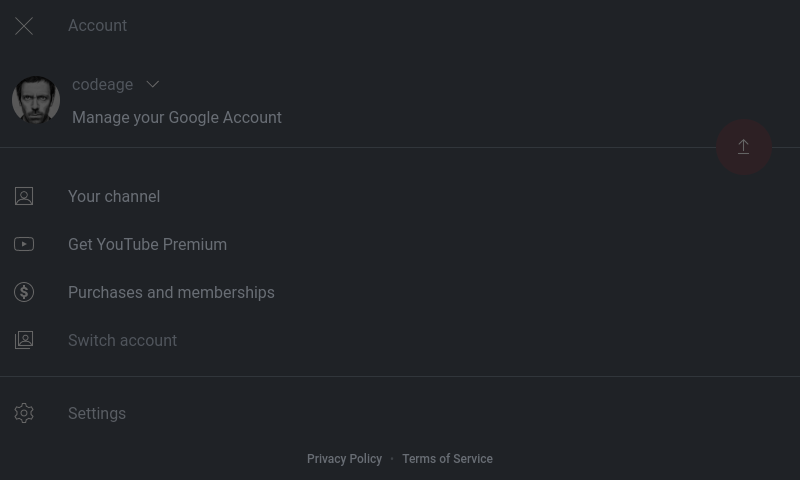Follow the Privacy Policy link
Screen dimensions: 800x480
pos(344,459)
